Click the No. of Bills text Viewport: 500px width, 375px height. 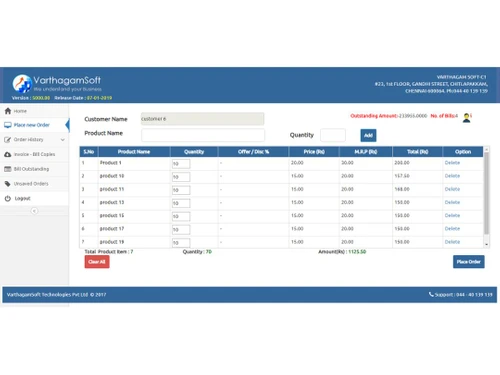[444, 116]
